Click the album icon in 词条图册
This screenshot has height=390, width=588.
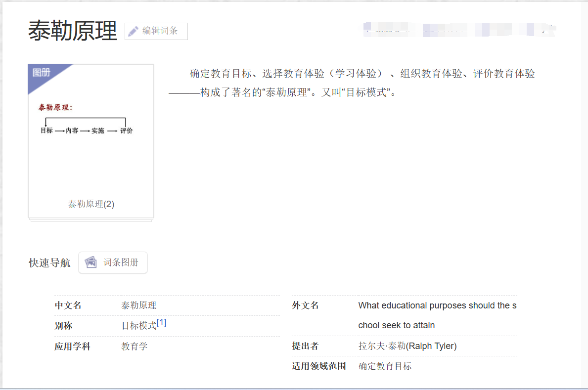91,262
